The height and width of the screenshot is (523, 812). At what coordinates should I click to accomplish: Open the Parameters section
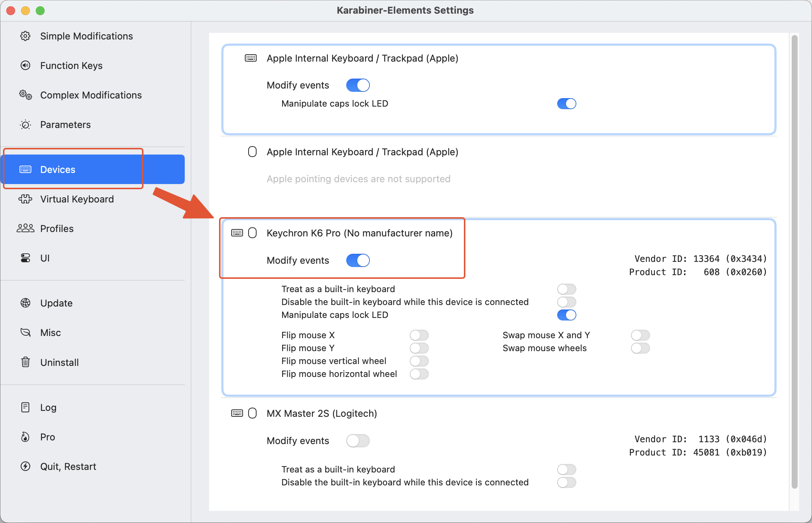[x=65, y=125]
